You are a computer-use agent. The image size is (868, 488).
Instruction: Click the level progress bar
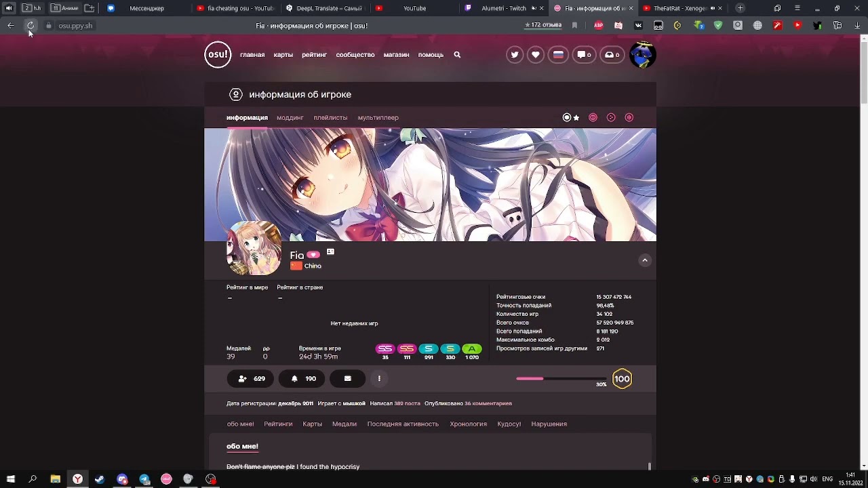point(561,379)
